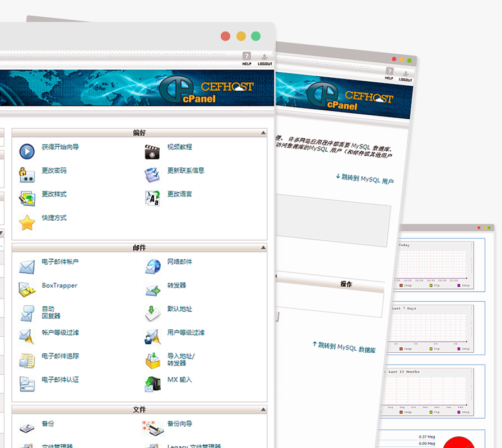Open the 电子邮件追踪 documents icon
502x448 pixels.
[27, 361]
